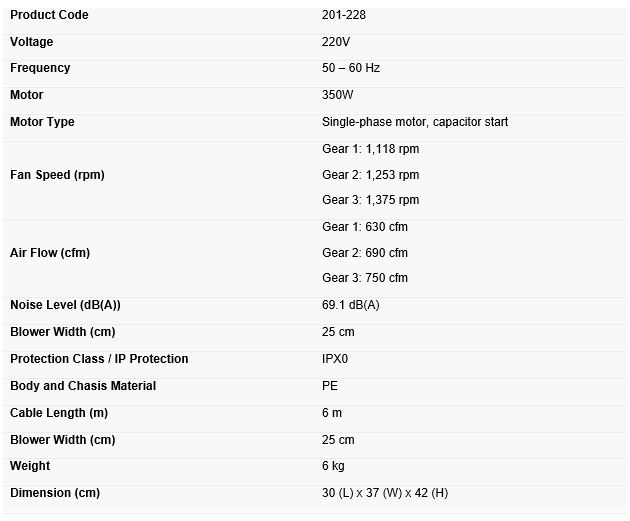Image resolution: width=630 pixels, height=521 pixels.
Task: Select the Gear 1: 630 cfm entry
Action: (x=365, y=227)
